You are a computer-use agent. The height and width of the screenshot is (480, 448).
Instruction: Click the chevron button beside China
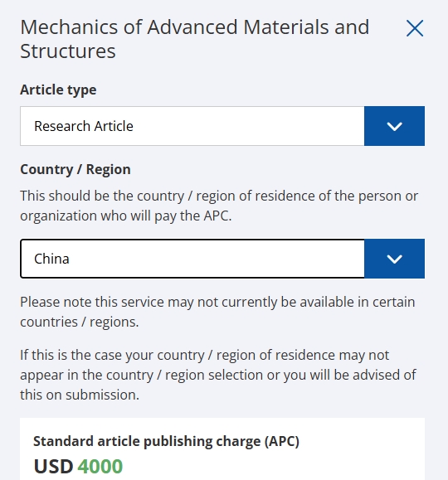394,259
